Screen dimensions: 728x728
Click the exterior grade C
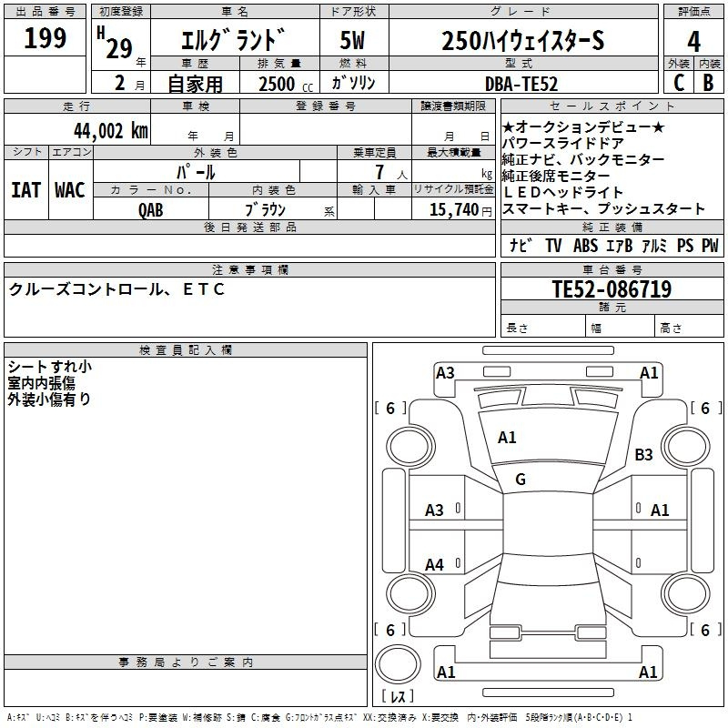(679, 83)
